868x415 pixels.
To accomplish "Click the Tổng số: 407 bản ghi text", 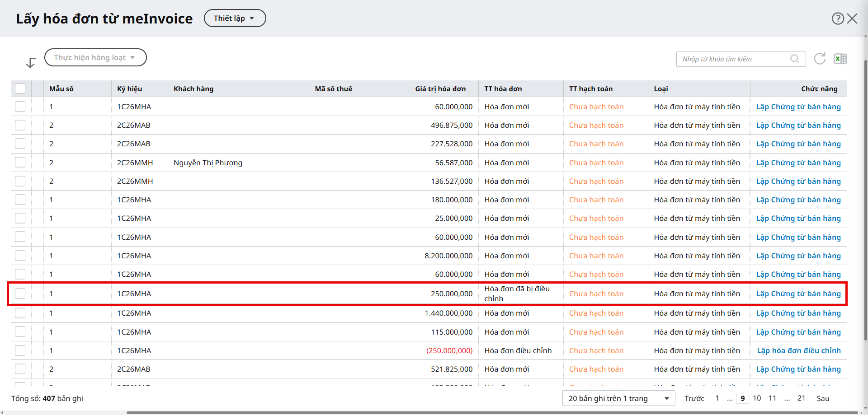I will tap(47, 398).
